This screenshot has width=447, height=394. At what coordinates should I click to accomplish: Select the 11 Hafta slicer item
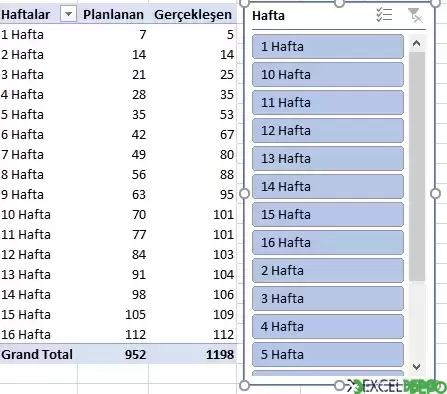(328, 103)
